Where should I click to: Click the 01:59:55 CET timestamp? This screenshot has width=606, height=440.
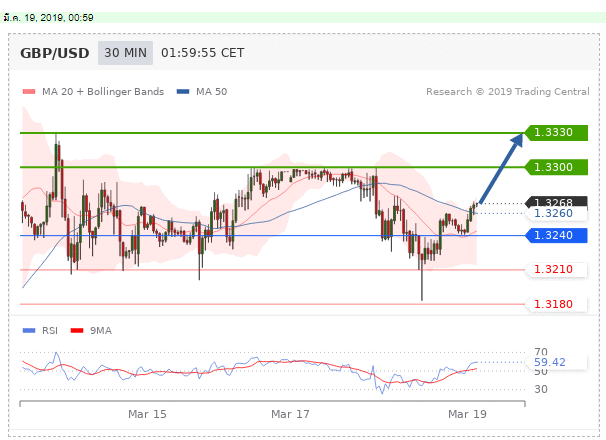tap(203, 53)
